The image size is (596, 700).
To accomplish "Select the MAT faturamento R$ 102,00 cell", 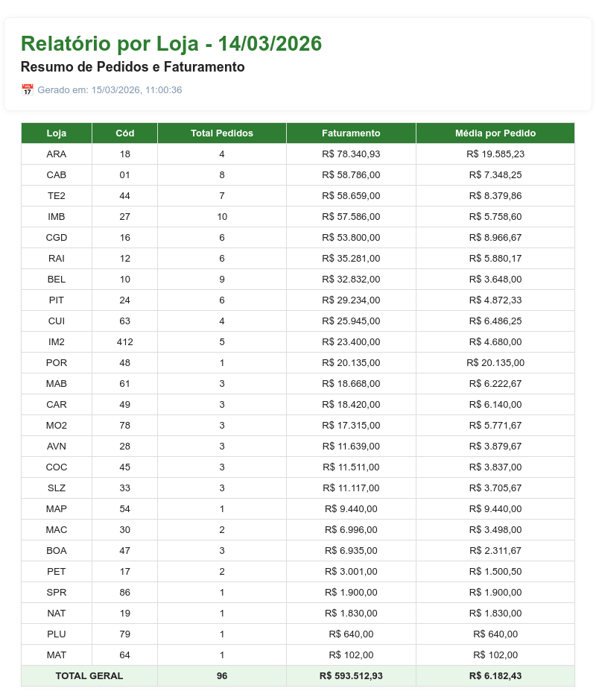I will [351, 655].
